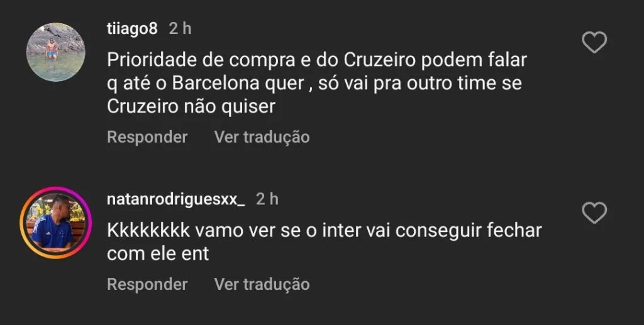Click the line "Cruzeiro não quiser"

click(191, 106)
